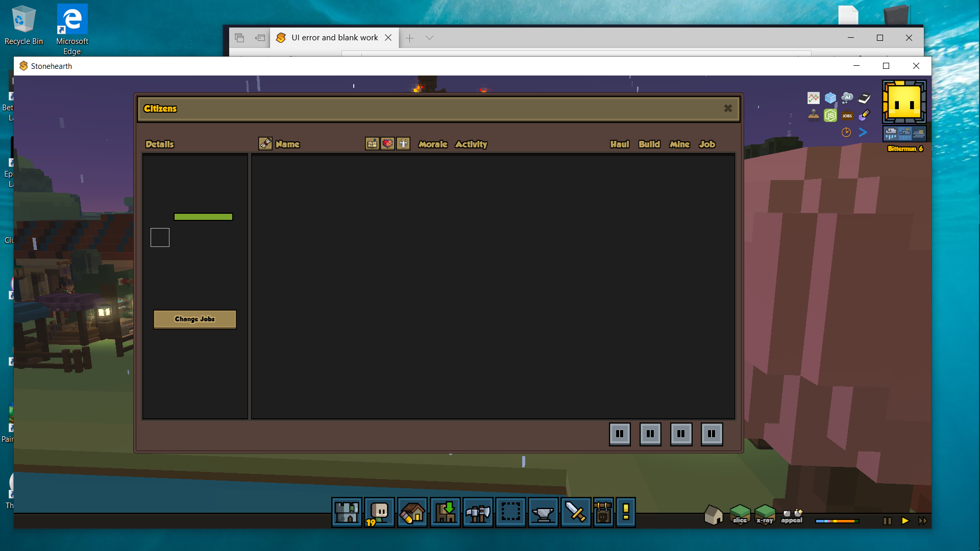Toggle the third pause button under Mine
This screenshot has width=980, height=551.
pos(681,434)
